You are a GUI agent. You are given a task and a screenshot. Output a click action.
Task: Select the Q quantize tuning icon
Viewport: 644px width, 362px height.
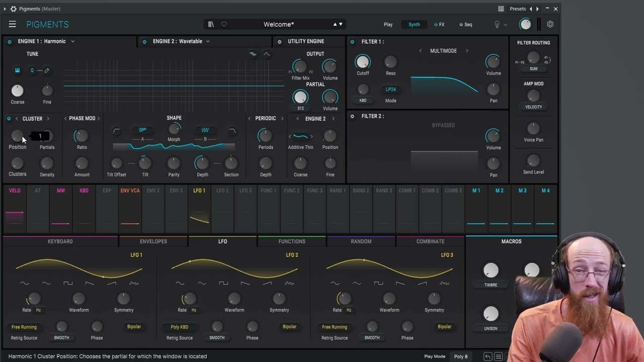[32, 70]
